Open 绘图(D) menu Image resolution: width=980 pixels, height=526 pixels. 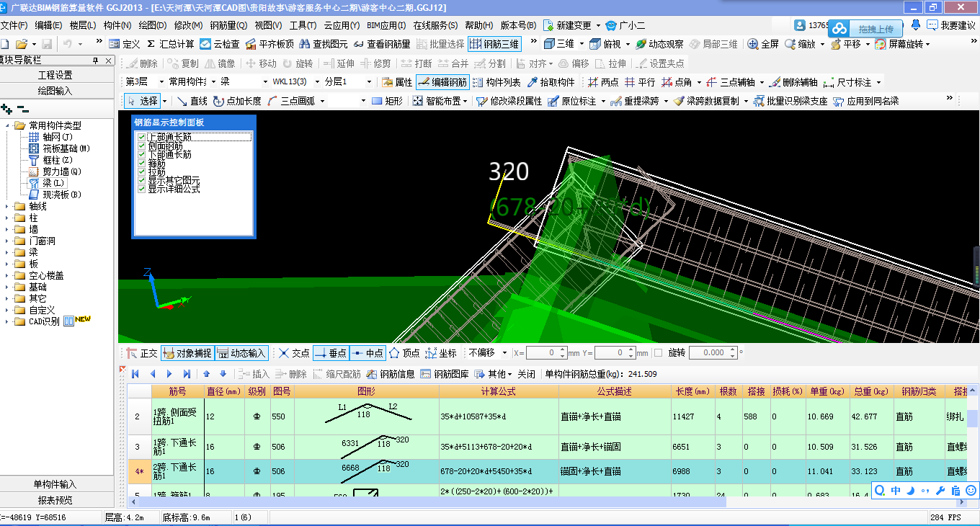[x=152, y=25]
